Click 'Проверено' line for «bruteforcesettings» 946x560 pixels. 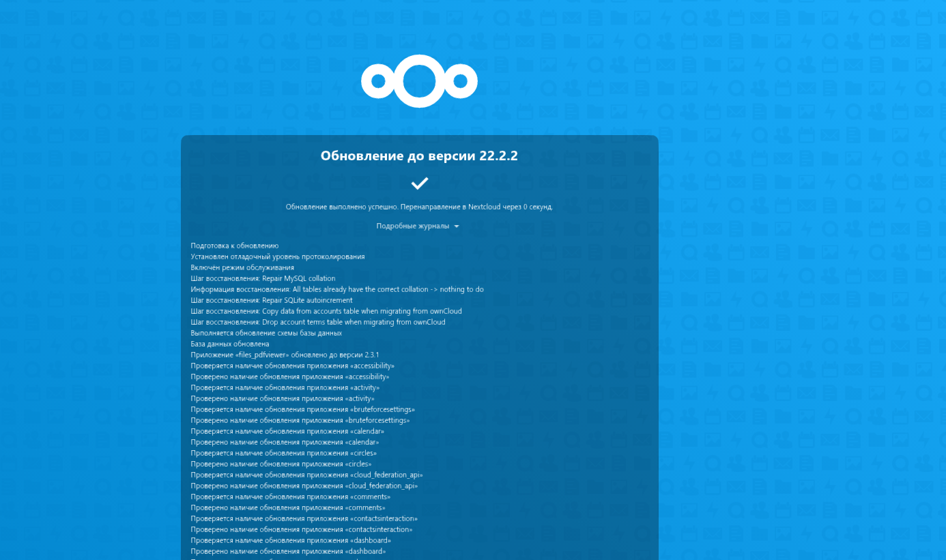300,420
